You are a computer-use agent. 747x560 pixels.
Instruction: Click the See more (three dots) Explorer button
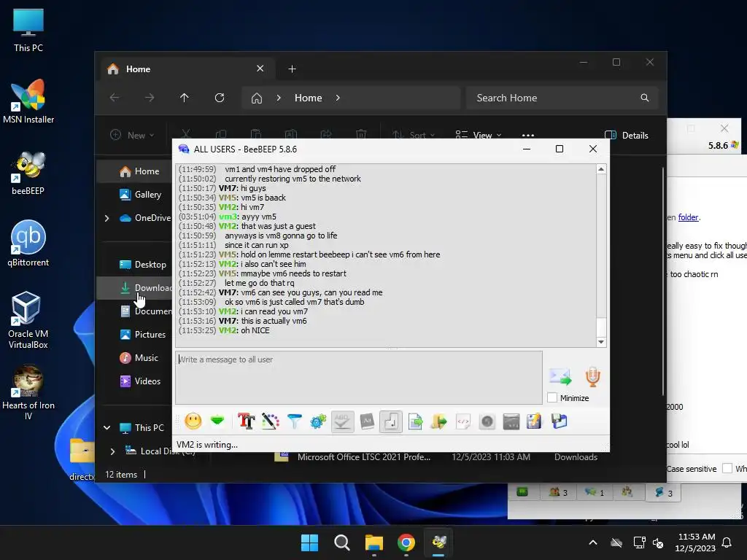(528, 135)
